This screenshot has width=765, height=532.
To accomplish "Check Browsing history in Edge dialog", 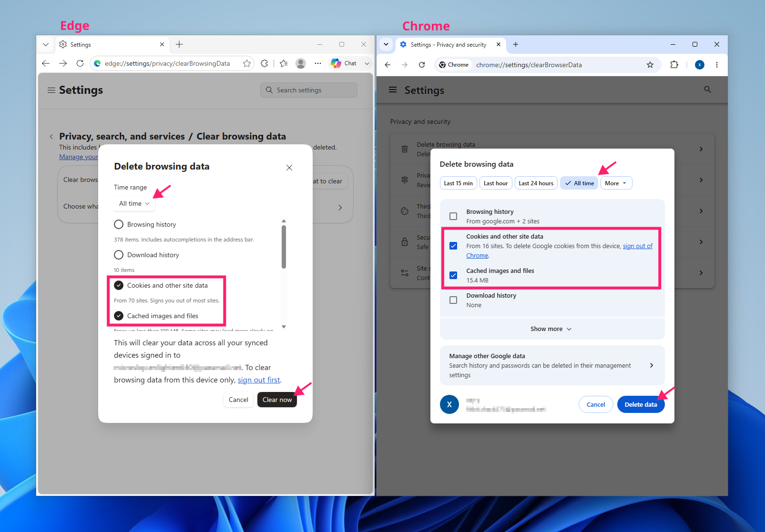I will click(119, 224).
